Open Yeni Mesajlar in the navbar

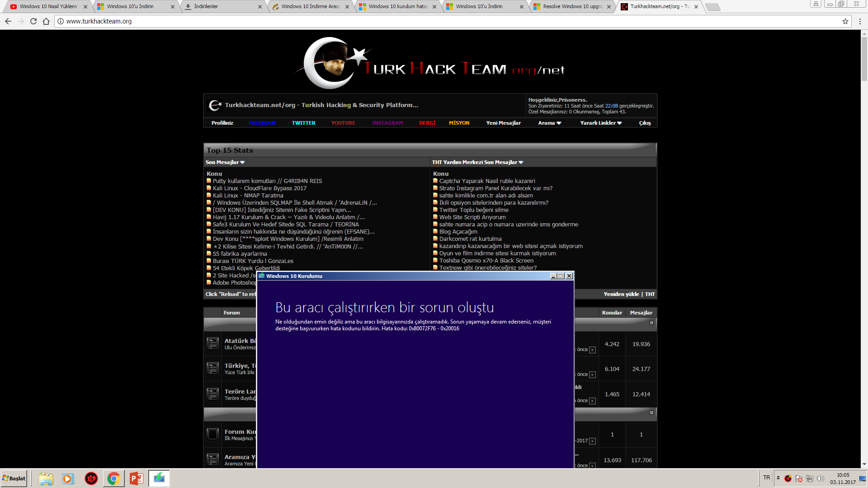[x=504, y=123]
